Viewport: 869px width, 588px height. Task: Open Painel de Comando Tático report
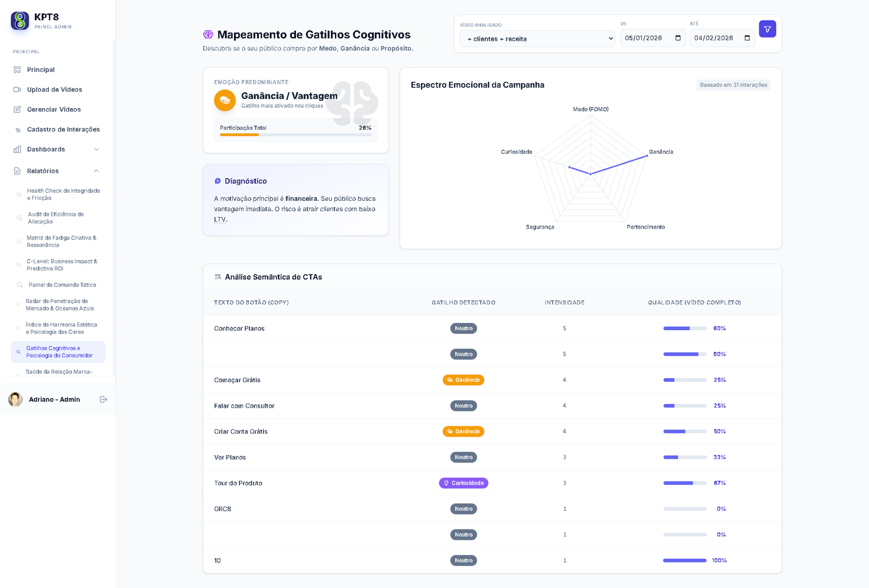[62, 285]
